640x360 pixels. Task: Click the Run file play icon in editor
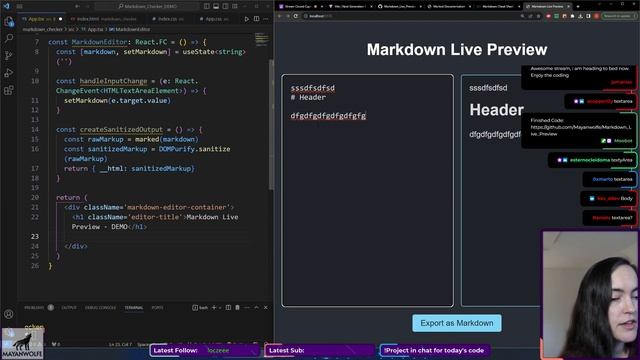[x=247, y=19]
